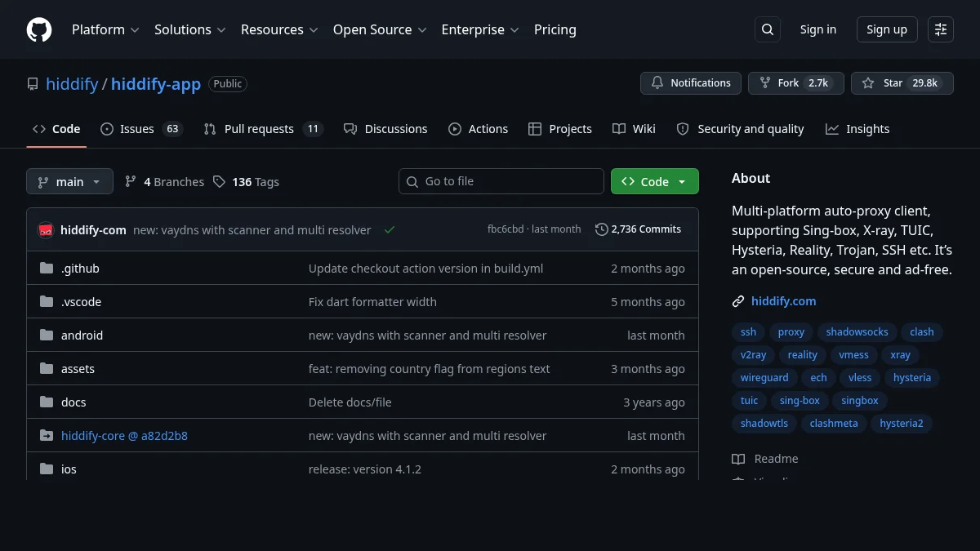Switch to the Discussions tab
Image resolution: width=980 pixels, height=551 pixels.
click(385, 129)
